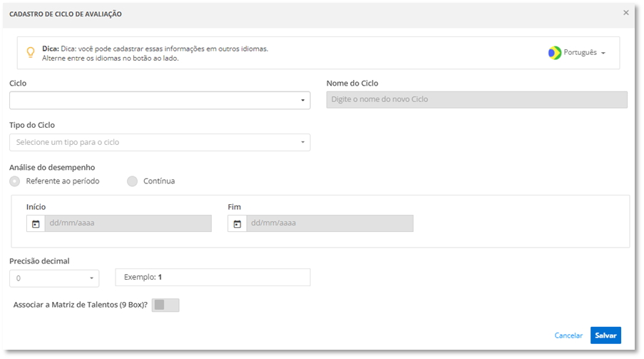Viewport: 644px width, 359px height.
Task: Open the Início calendar icon
Action: pos(36,223)
